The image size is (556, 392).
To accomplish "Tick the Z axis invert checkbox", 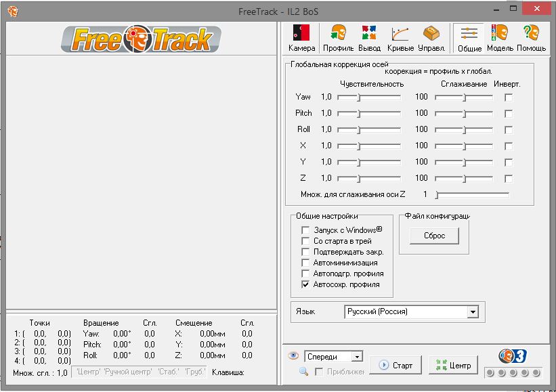I will point(509,179).
